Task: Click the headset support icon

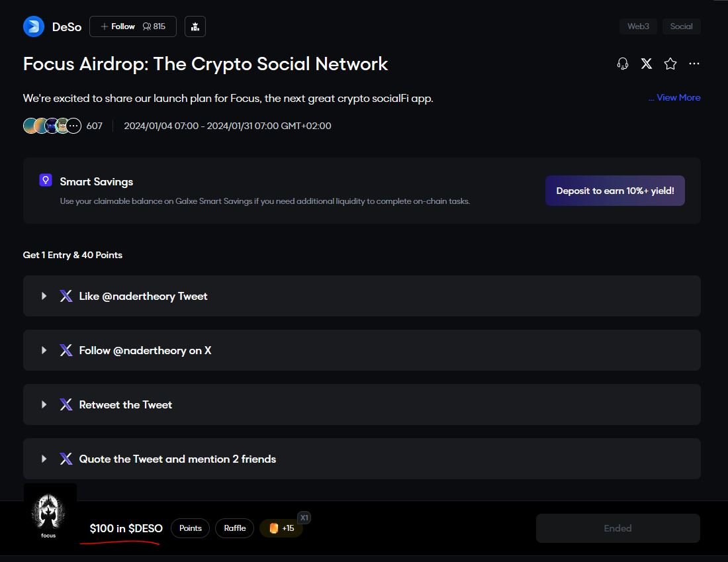Action: [x=622, y=64]
